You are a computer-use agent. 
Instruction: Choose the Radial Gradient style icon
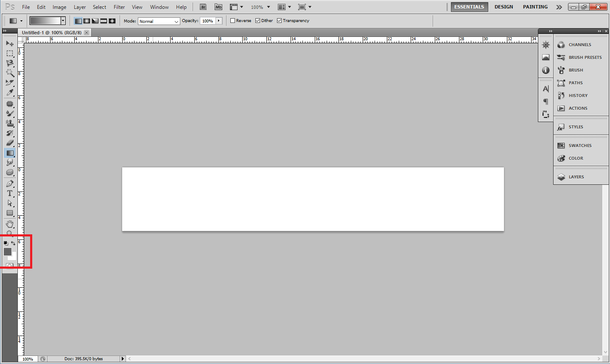[87, 21]
